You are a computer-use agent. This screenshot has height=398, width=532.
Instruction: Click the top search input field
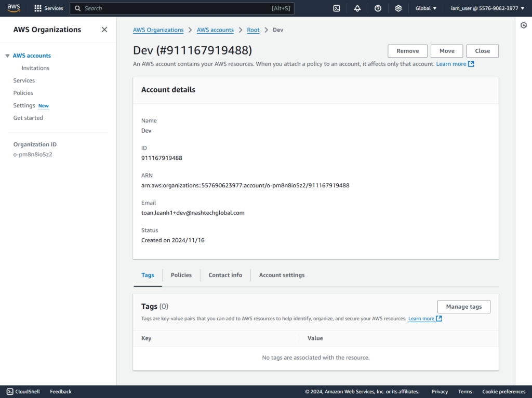coord(177,8)
